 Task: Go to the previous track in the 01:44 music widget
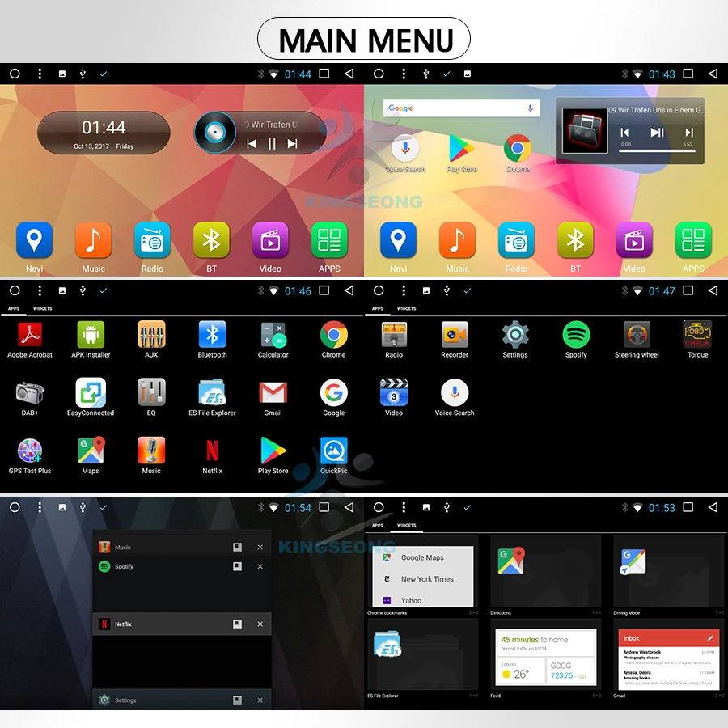pos(252,144)
